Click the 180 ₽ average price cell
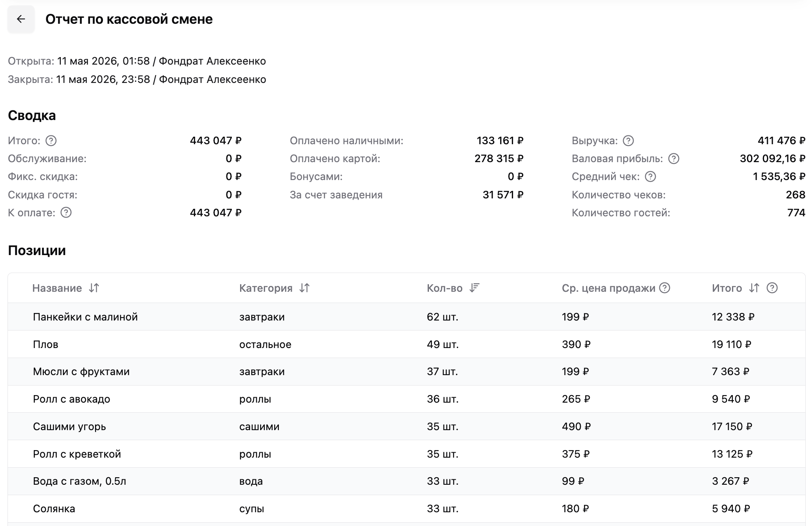The height and width of the screenshot is (526, 812). [x=575, y=509]
